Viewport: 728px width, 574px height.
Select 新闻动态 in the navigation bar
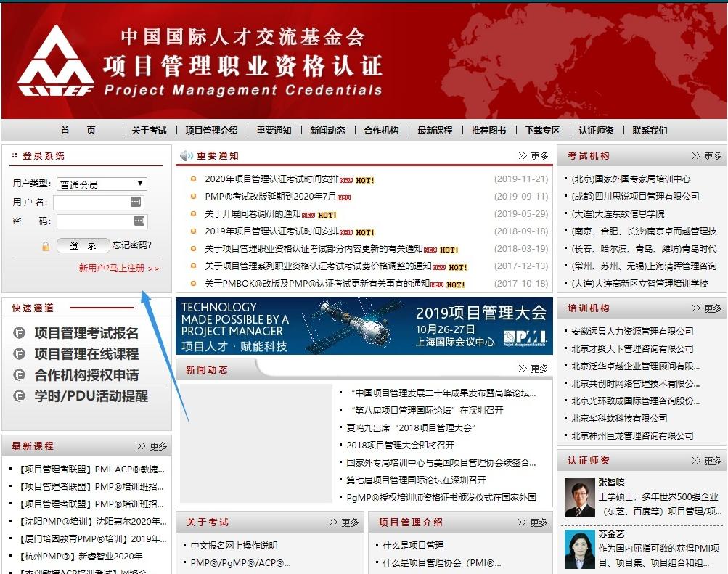[328, 131]
